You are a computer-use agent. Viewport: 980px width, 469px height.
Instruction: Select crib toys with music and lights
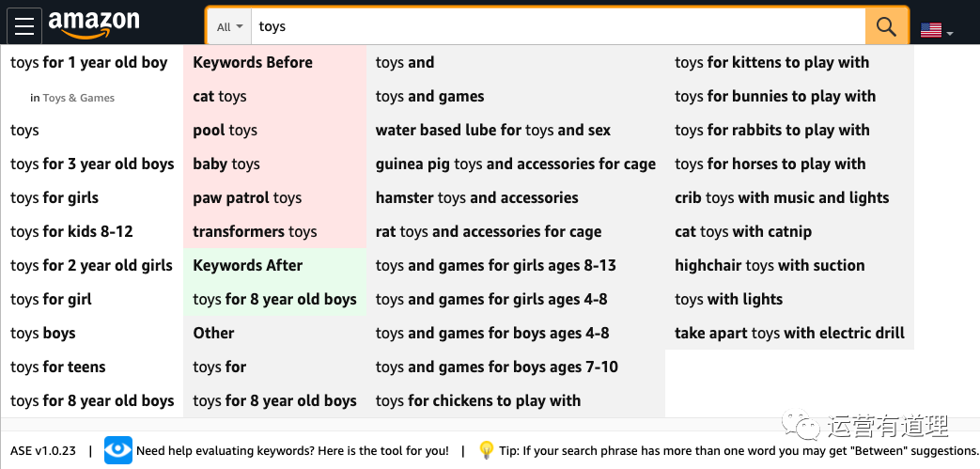[x=781, y=197]
